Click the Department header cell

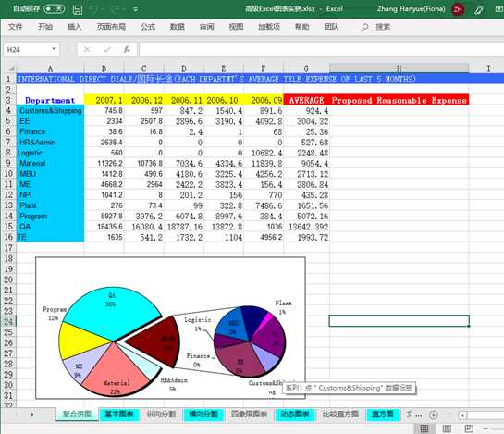pos(50,100)
